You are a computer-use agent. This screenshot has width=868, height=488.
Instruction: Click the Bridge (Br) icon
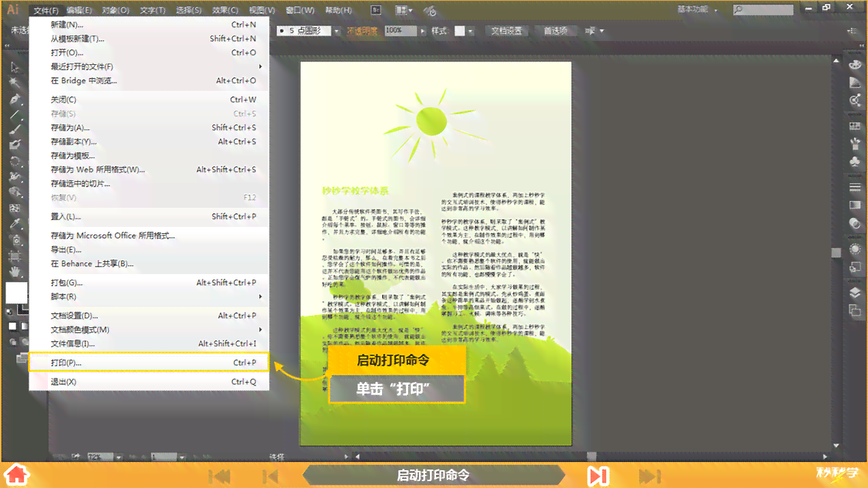[x=376, y=10]
